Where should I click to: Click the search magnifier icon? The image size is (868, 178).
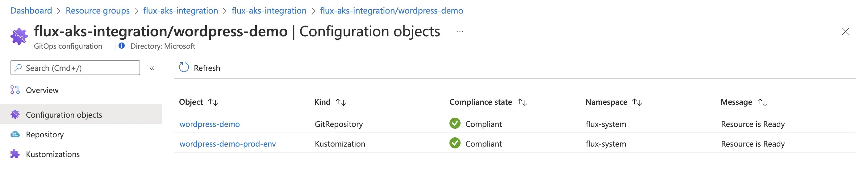(x=18, y=68)
